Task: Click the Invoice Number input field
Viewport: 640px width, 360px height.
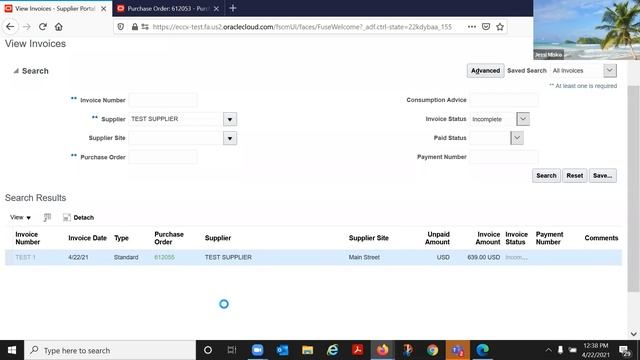Action: (x=163, y=100)
